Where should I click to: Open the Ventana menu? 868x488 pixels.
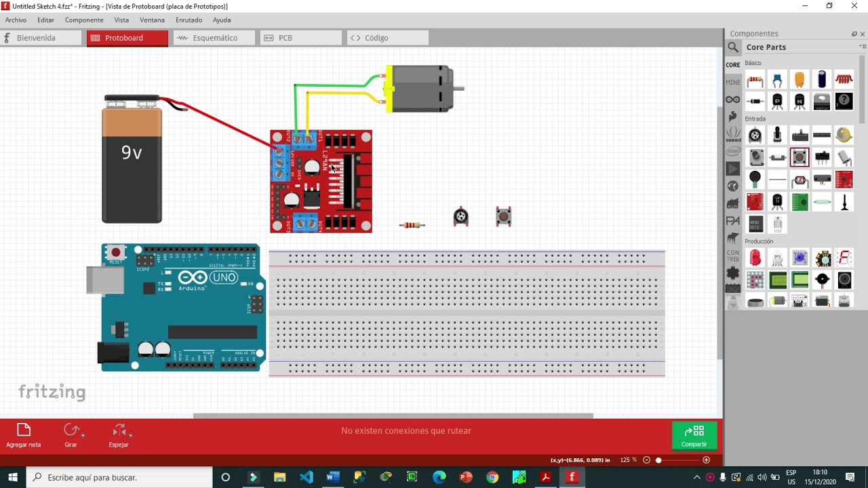click(x=152, y=20)
